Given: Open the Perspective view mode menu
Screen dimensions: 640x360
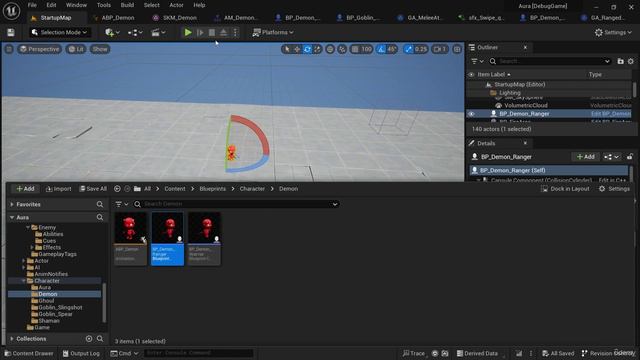Looking at the screenshot, I should 39,49.
